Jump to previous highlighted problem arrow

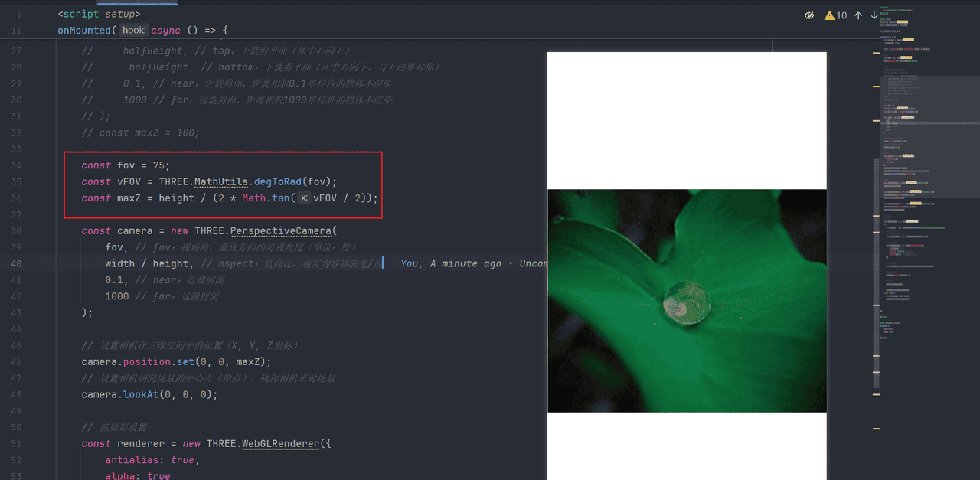(x=858, y=15)
